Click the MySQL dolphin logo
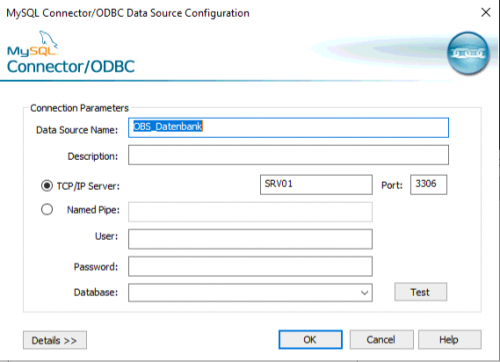Screen dimensions: 500x362 tap(33, 44)
